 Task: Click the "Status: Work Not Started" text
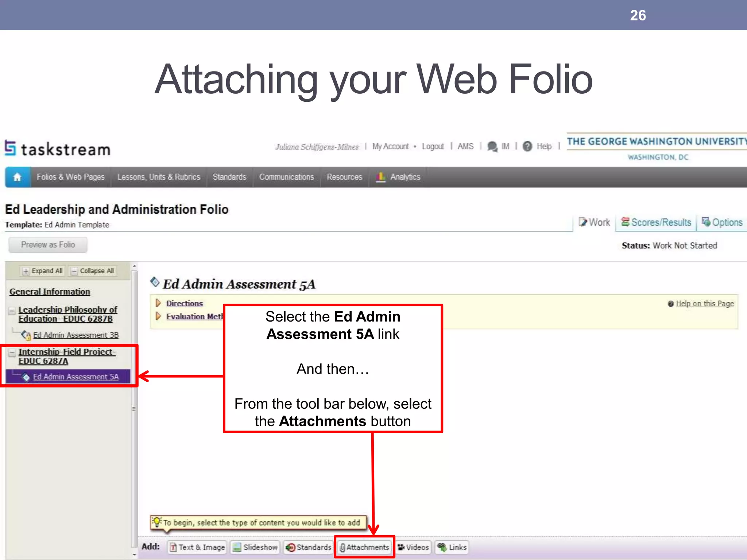click(x=669, y=246)
